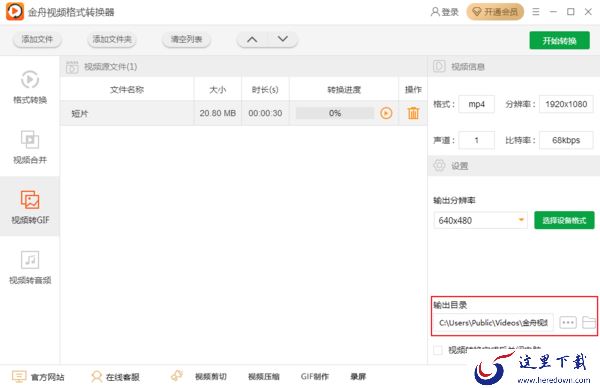
Task: Open the 官方网站 link
Action: click(x=38, y=377)
